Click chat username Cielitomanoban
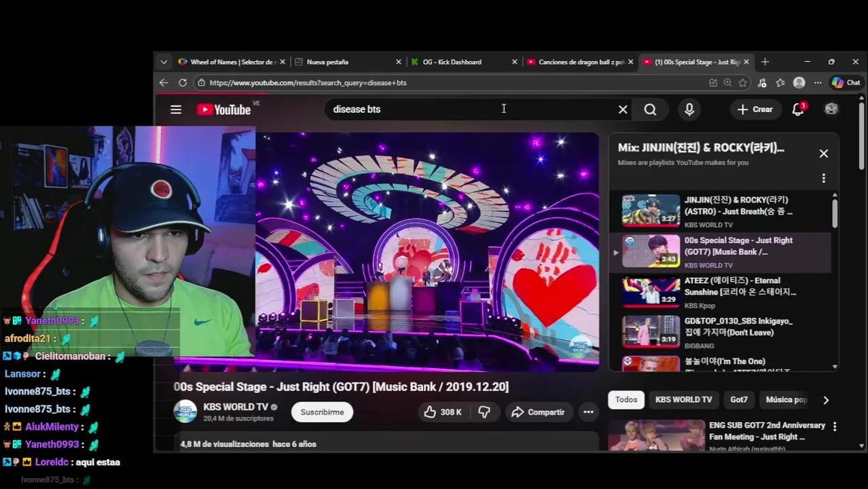The width and height of the screenshot is (868, 489). (x=70, y=357)
